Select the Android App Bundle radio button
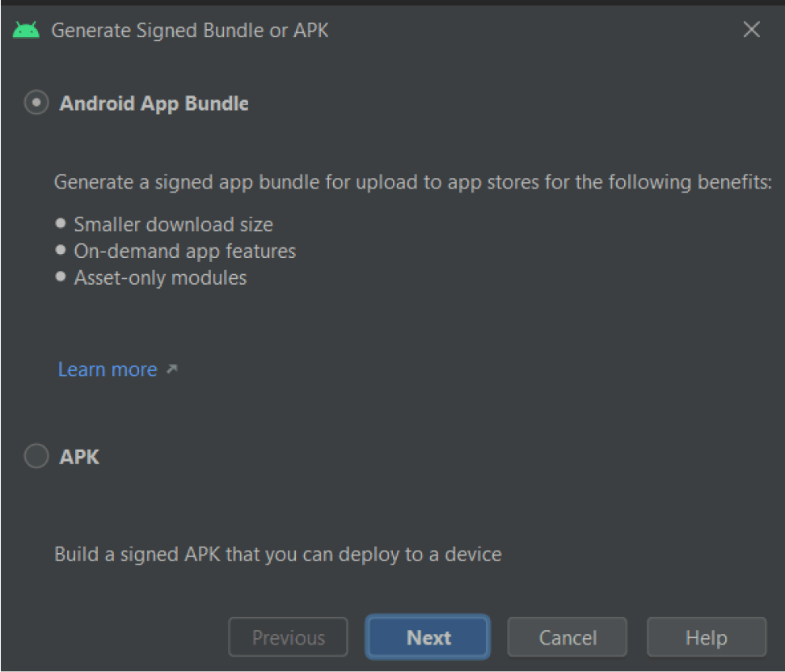Viewport: 785px width, 672px height. click(36, 102)
